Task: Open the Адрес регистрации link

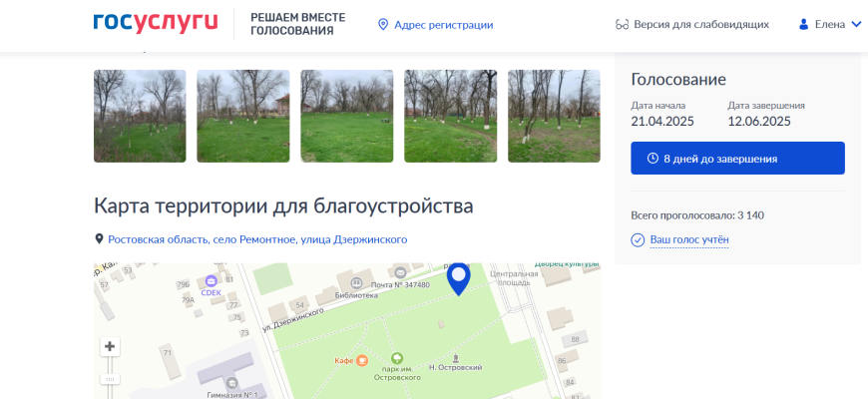Action: pyautogui.click(x=443, y=25)
